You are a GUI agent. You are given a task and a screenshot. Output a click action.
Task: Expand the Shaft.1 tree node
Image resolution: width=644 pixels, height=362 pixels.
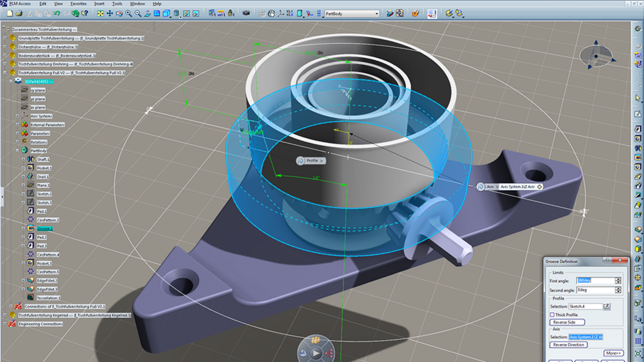pos(23,159)
